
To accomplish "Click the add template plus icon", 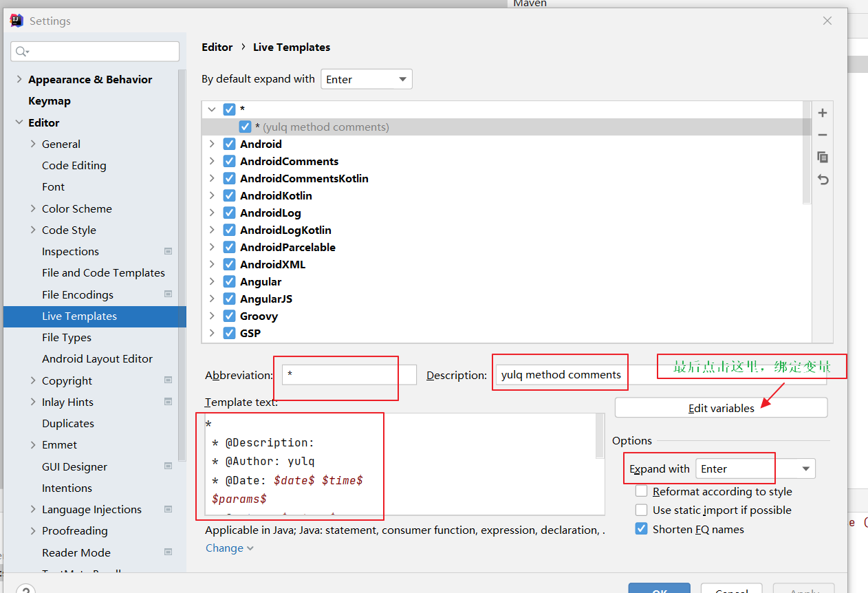I will click(x=823, y=113).
